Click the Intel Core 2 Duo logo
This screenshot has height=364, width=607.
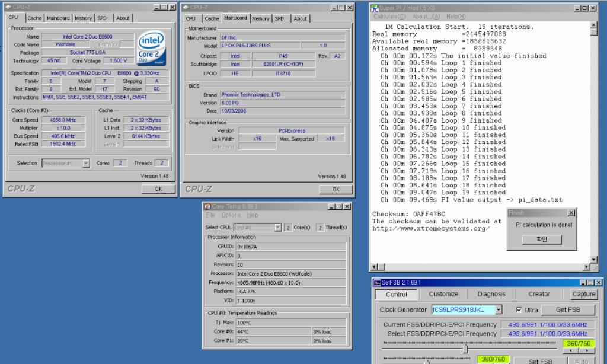151,48
